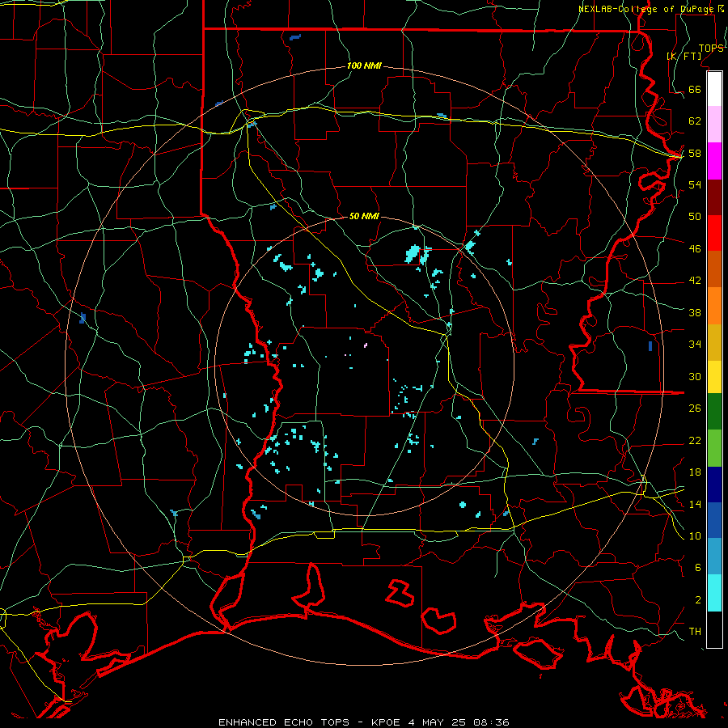
Task: Click the bright red 50 kft legend color
Action: (x=714, y=233)
